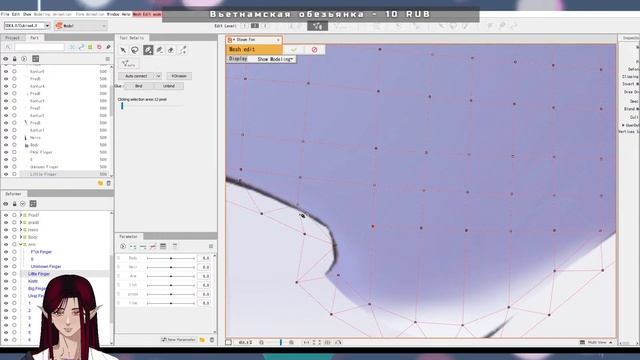Open the Window menu
Screen dimensions: 640x360
click(x=113, y=14)
